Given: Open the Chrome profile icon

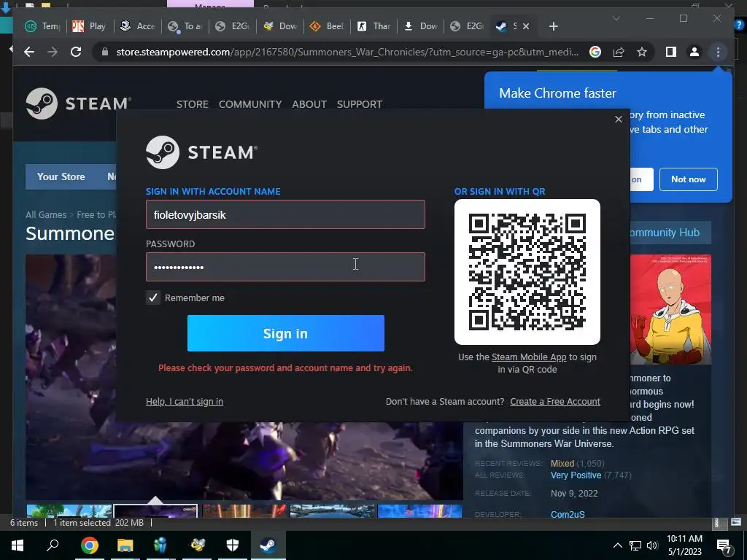Looking at the screenshot, I should tap(694, 52).
